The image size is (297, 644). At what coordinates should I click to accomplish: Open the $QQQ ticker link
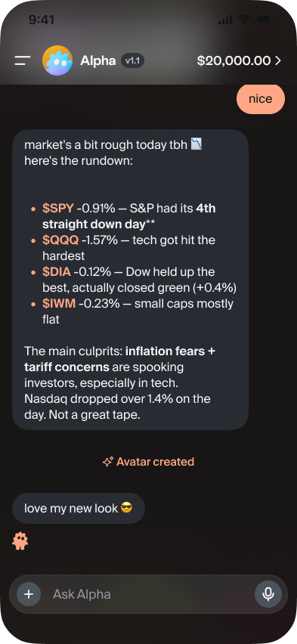(60, 240)
